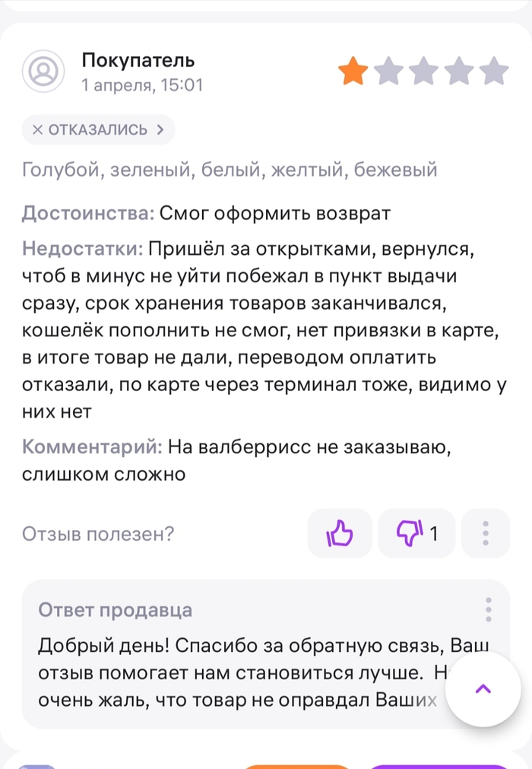Tap the scroll-to-top arrow button

[x=483, y=688]
